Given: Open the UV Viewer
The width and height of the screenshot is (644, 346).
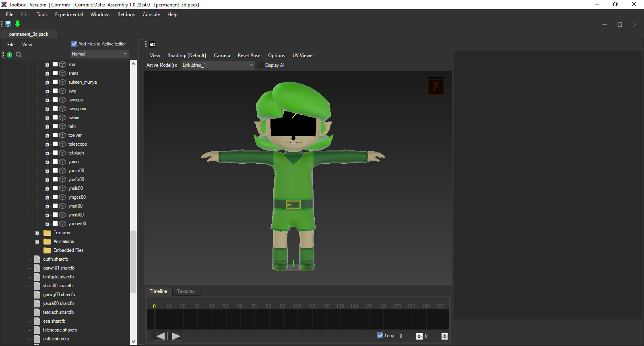Looking at the screenshot, I should (303, 56).
